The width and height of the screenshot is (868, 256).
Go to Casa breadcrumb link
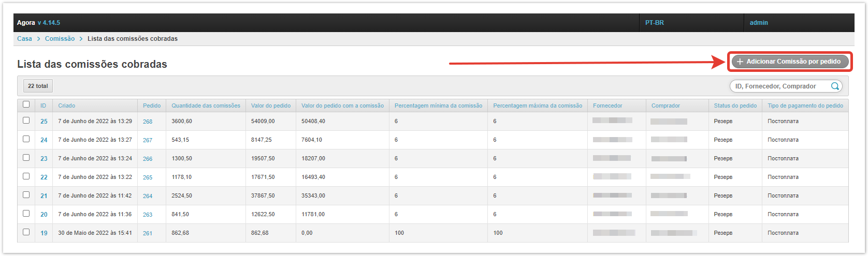point(24,39)
